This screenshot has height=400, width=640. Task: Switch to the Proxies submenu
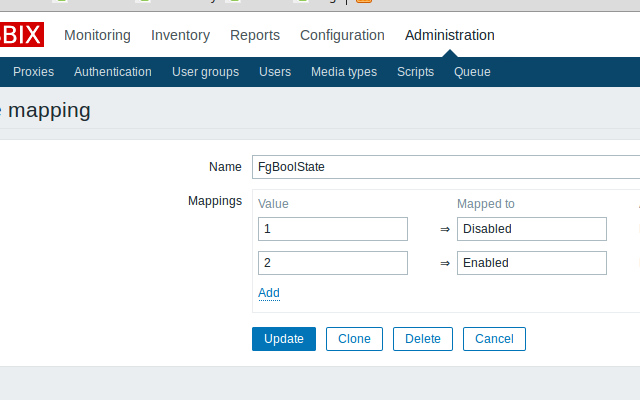33,72
